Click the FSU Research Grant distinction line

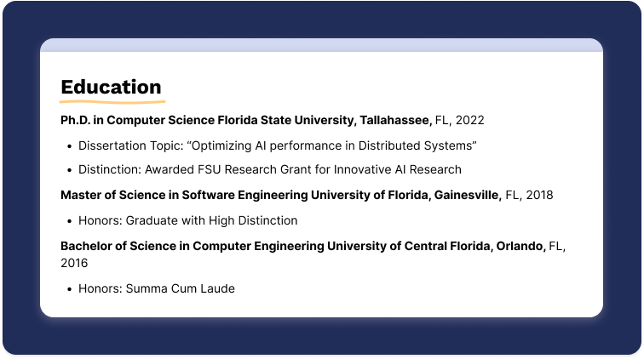[x=270, y=169]
